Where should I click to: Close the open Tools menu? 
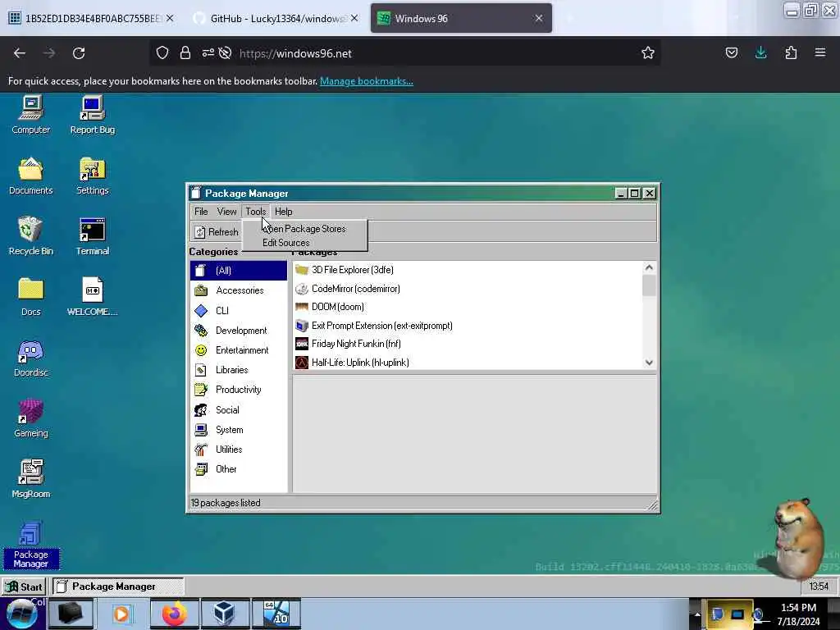coord(256,212)
